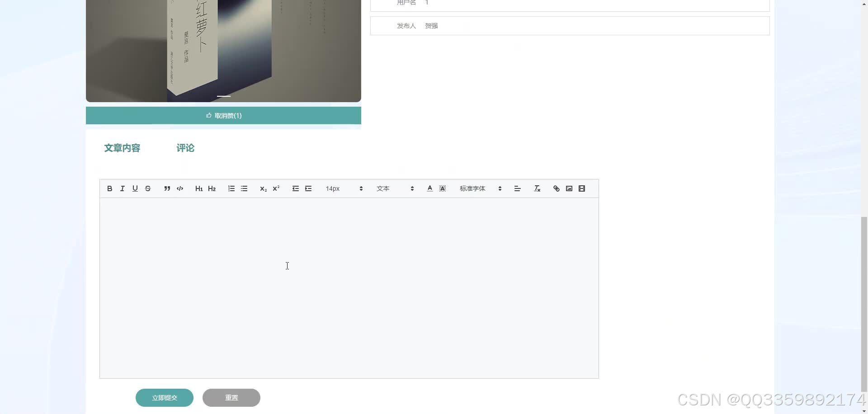
Task: Insert a code block
Action: click(x=179, y=188)
